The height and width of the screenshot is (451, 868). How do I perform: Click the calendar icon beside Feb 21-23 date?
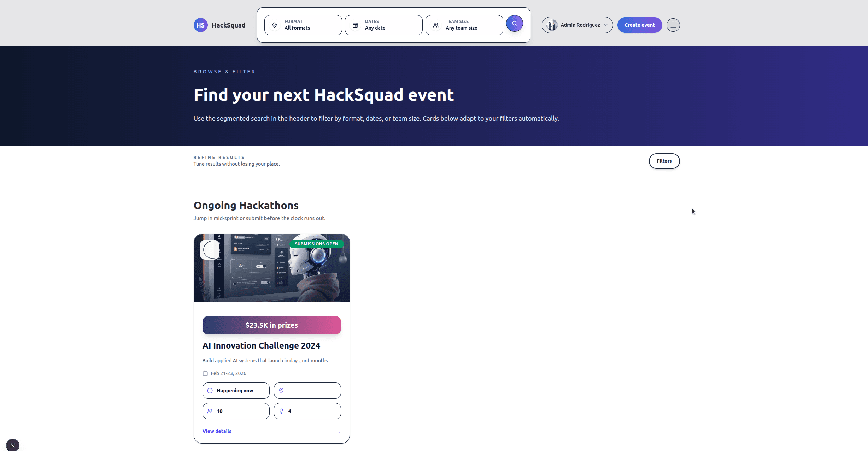point(205,373)
